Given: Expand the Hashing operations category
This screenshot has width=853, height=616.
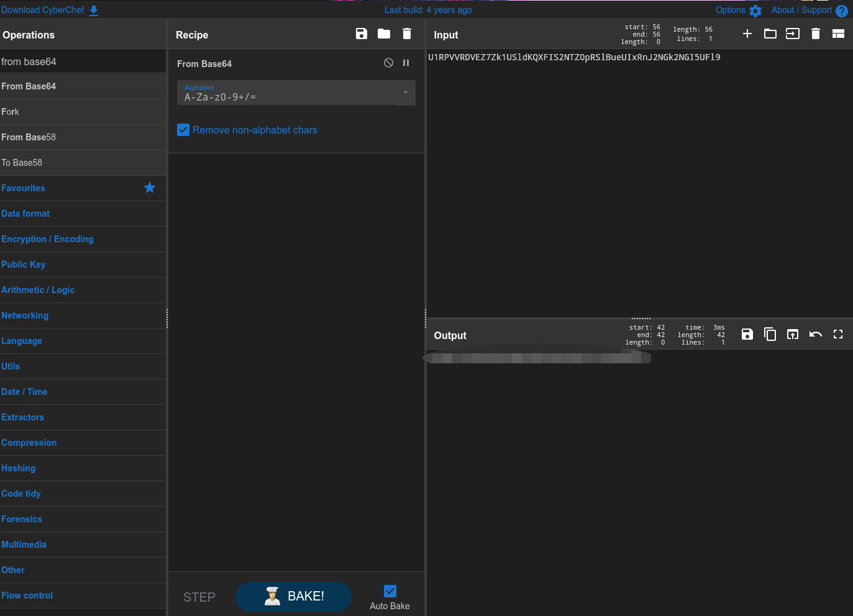Looking at the screenshot, I should [x=19, y=468].
